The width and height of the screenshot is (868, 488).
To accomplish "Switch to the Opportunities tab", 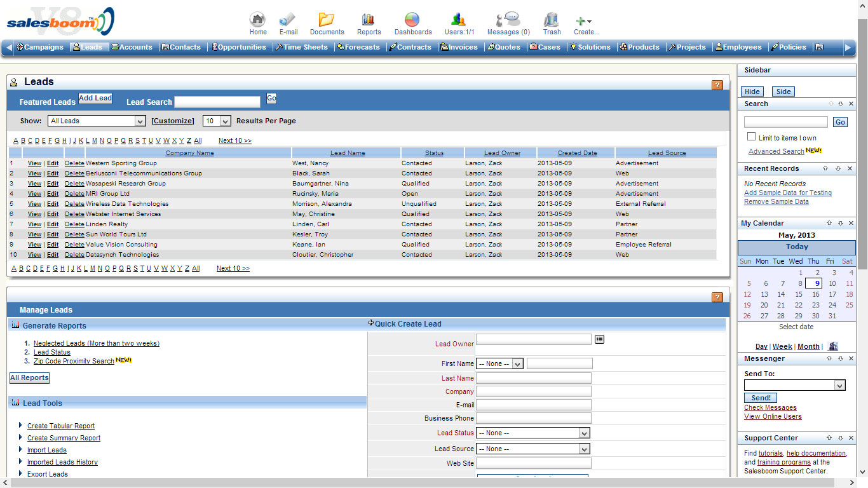I will 239,47.
